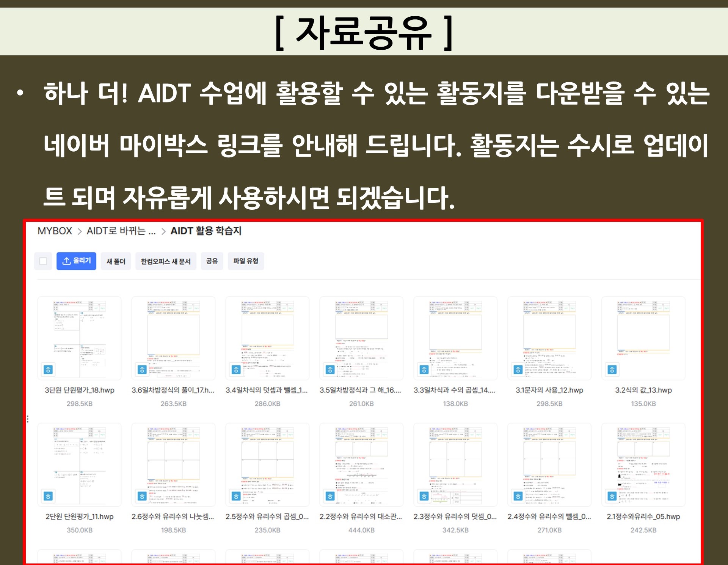Click the hwp icon on 3.2식의 값_13 thumbnail
Viewport: 728px width, 565px height.
pos(612,370)
